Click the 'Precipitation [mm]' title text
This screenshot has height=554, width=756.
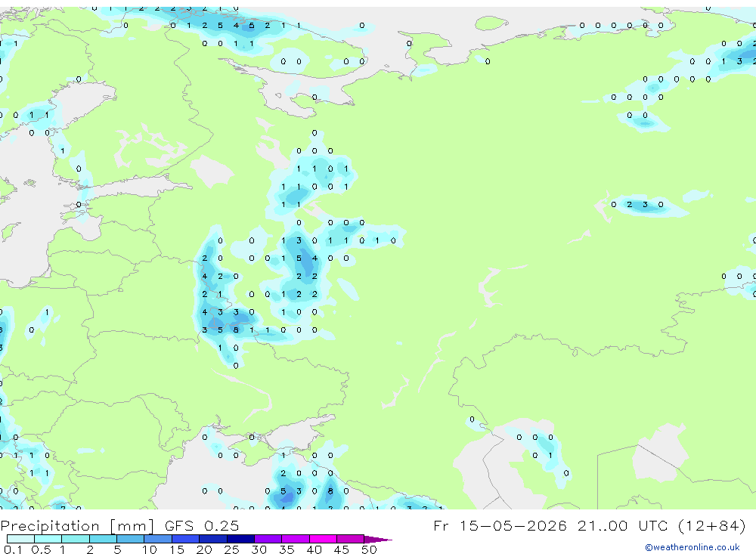coord(77,526)
